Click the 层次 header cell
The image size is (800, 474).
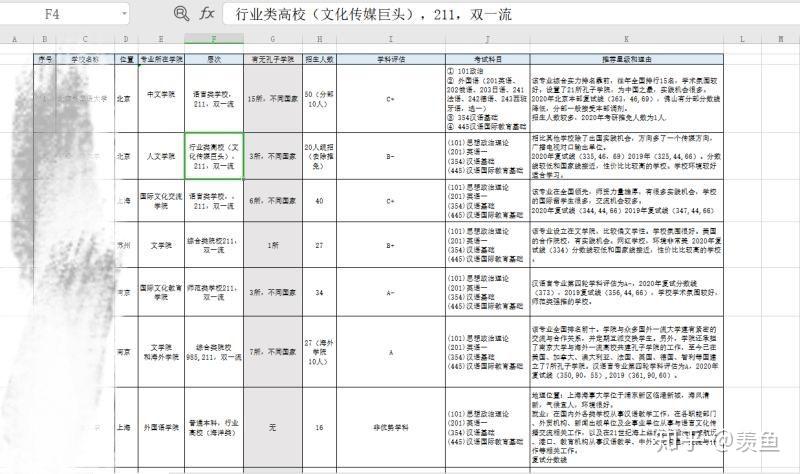(x=214, y=59)
